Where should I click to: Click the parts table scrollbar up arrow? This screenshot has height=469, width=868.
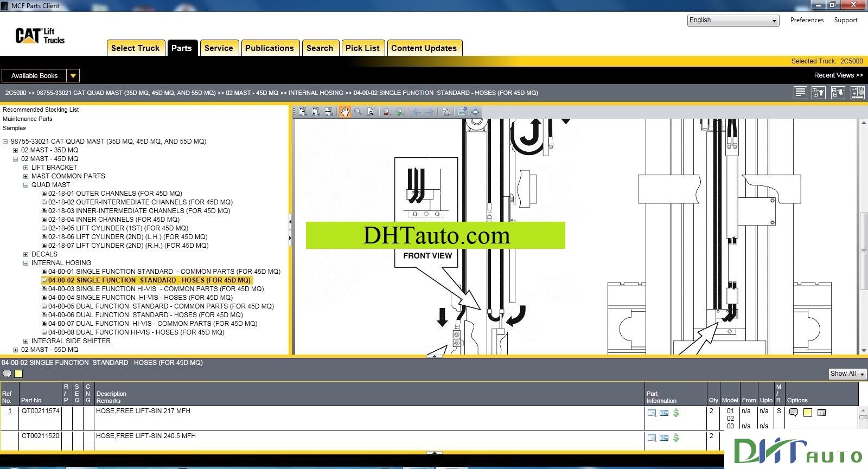click(x=863, y=410)
